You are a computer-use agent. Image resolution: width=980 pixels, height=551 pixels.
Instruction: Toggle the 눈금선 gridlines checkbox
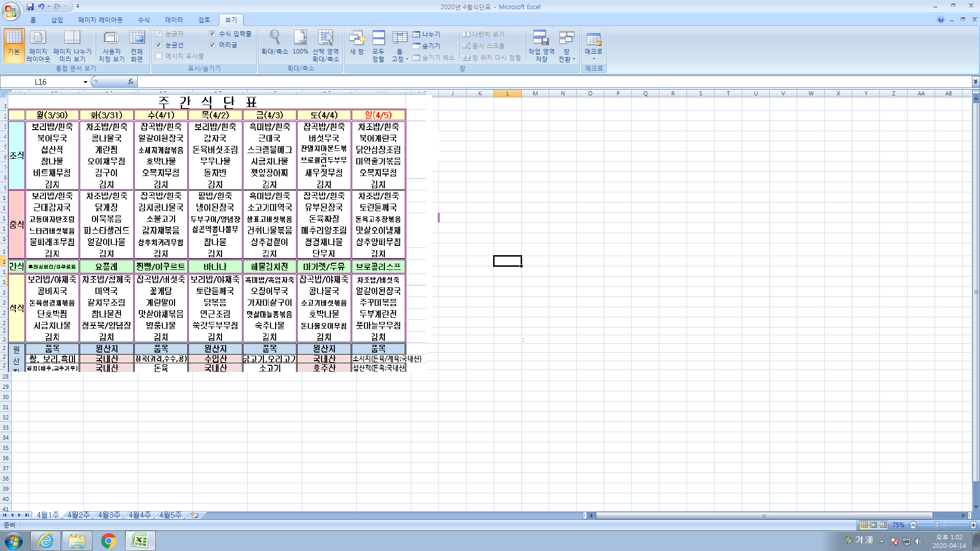pyautogui.click(x=159, y=45)
